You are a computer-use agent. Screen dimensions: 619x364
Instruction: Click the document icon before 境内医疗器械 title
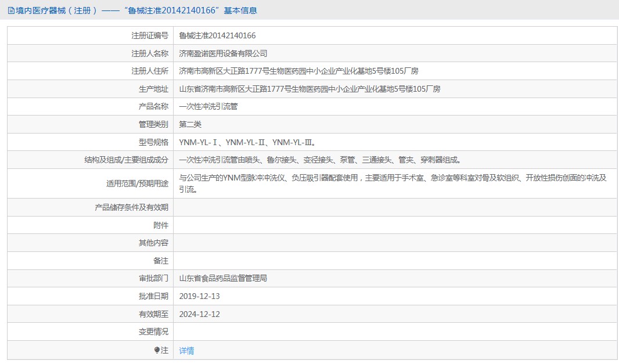(x=11, y=10)
